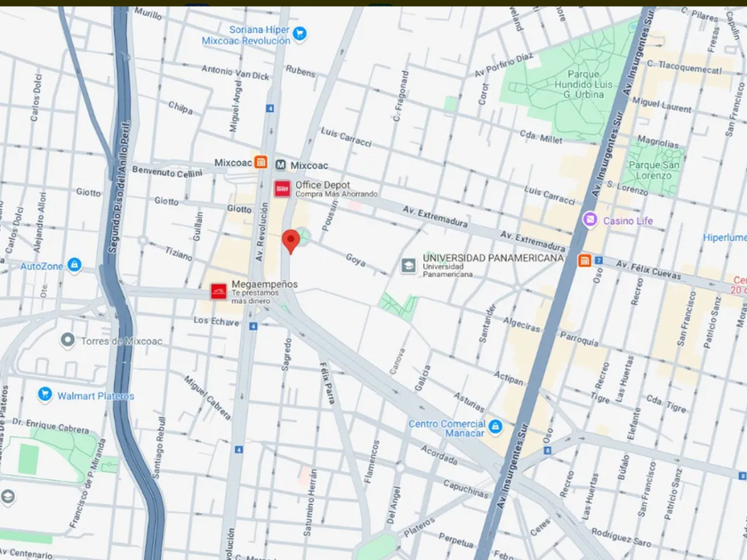Click the Parque Hundido Luis G. Urbina label

(583, 84)
